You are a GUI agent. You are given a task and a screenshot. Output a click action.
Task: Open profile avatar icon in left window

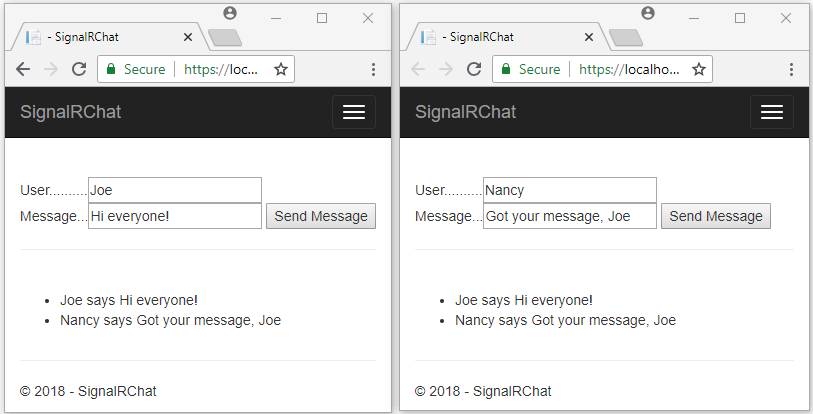click(x=230, y=13)
